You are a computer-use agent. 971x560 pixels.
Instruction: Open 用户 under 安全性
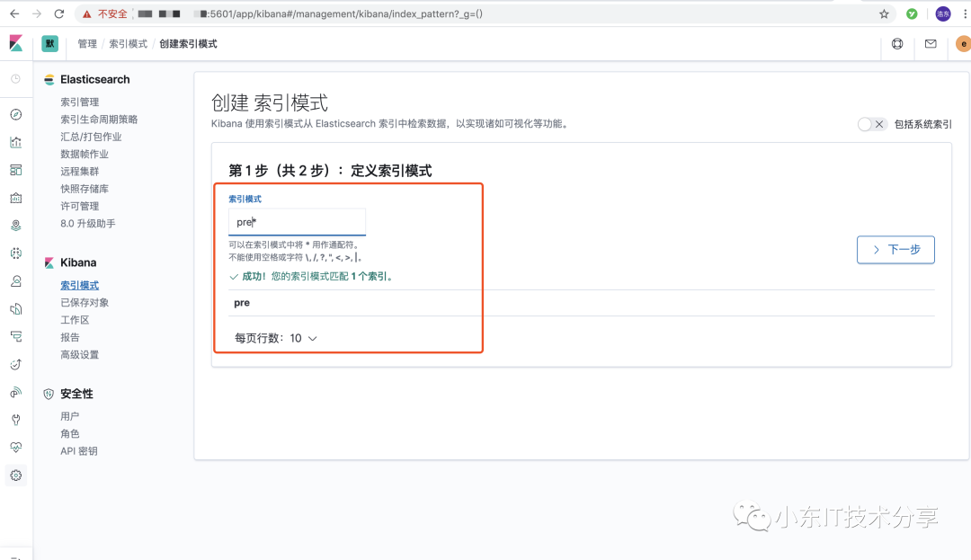(x=70, y=416)
